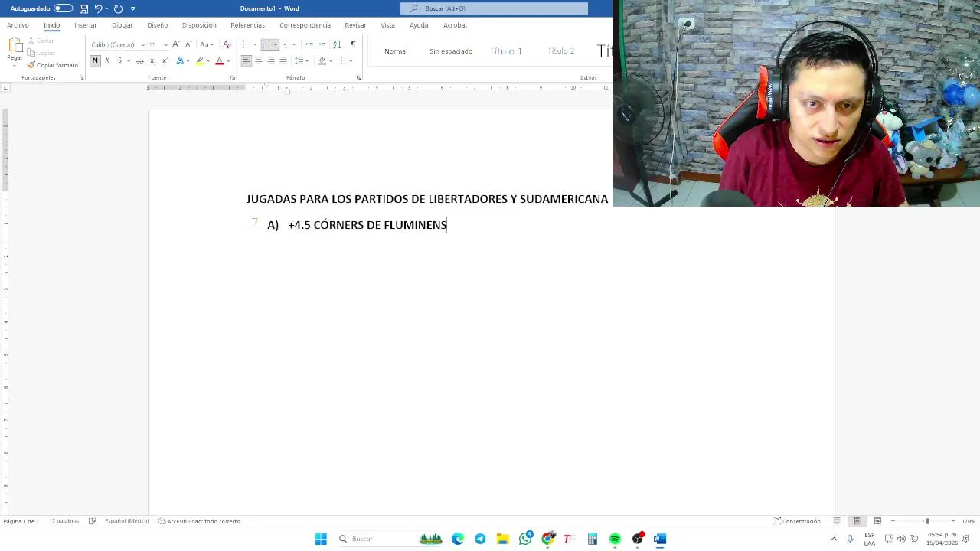This screenshot has width=980, height=551.
Task: Open the spelling check icon in status bar
Action: (92, 521)
